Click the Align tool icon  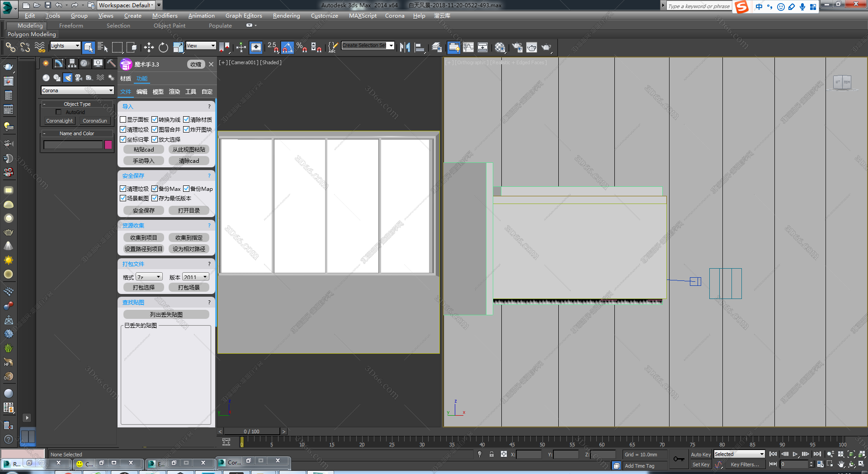pyautogui.click(x=420, y=47)
